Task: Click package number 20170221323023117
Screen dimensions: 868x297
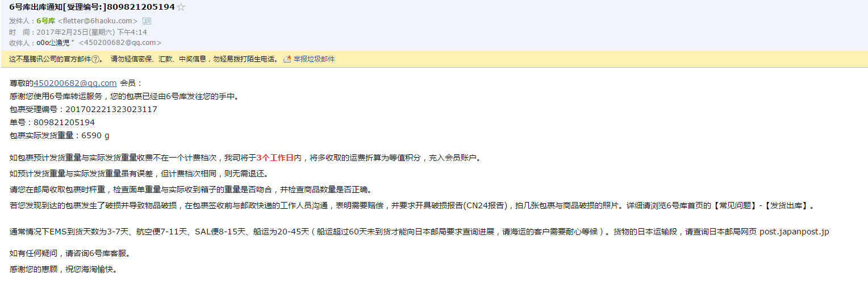Action: (x=111, y=109)
